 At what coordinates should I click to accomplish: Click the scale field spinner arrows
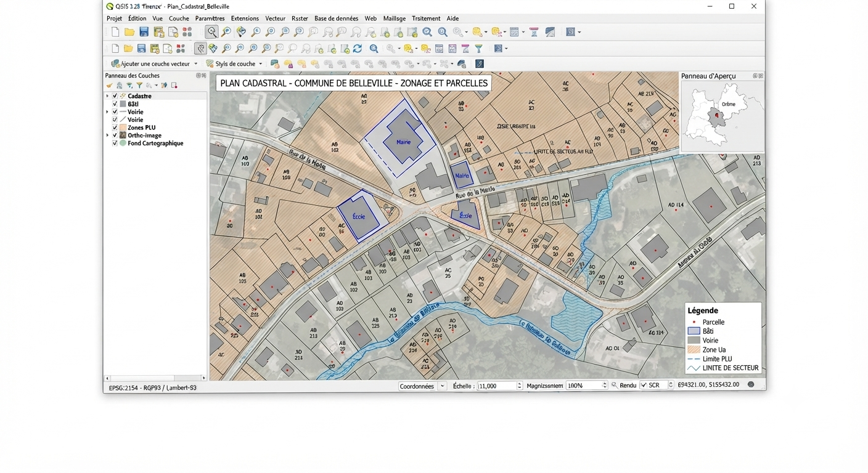click(519, 386)
